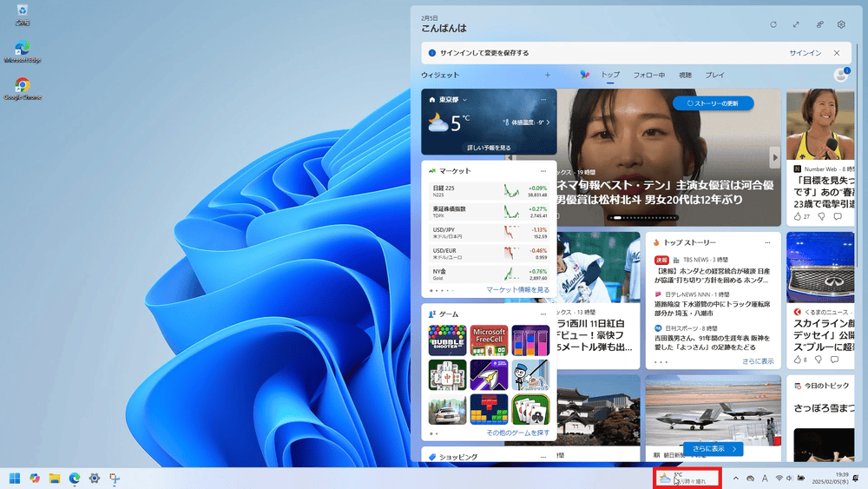Screen dimensions: 868x489
Task: Open Microsoft FreeCell game tile
Action: 489,340
